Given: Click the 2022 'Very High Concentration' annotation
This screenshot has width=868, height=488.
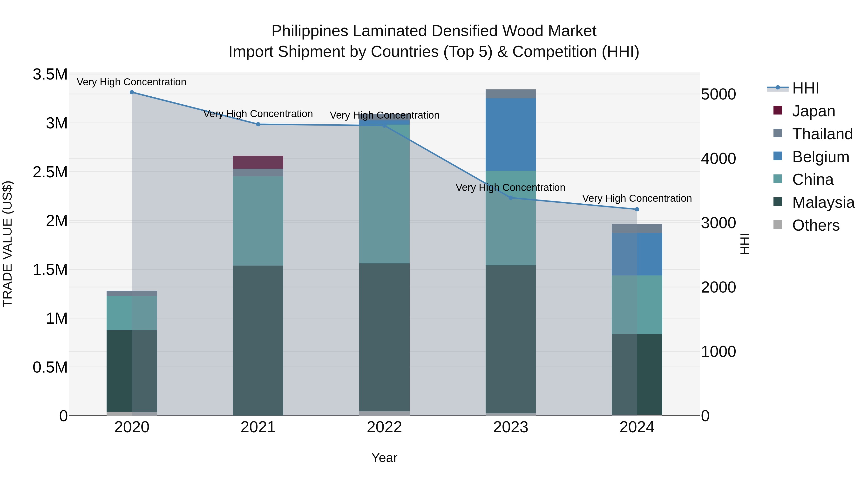Looking at the screenshot, I should click(385, 115).
